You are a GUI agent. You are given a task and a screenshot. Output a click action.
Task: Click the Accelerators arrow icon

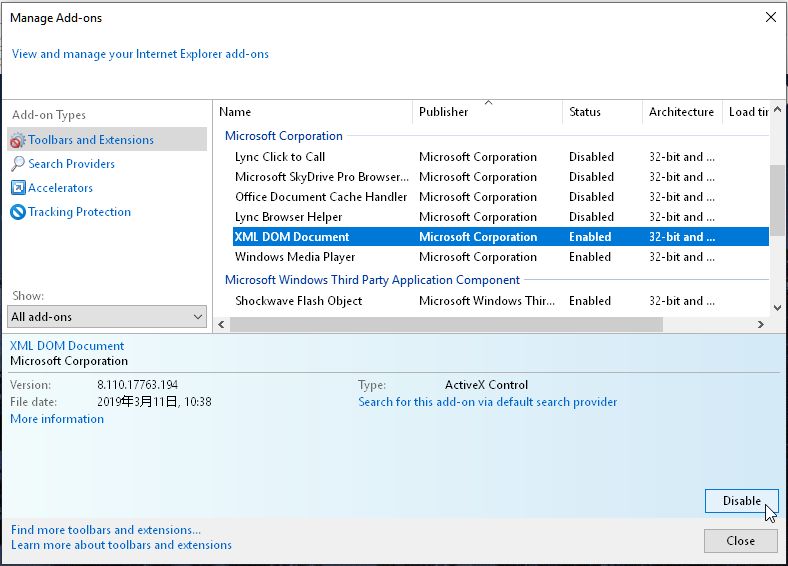coord(18,188)
